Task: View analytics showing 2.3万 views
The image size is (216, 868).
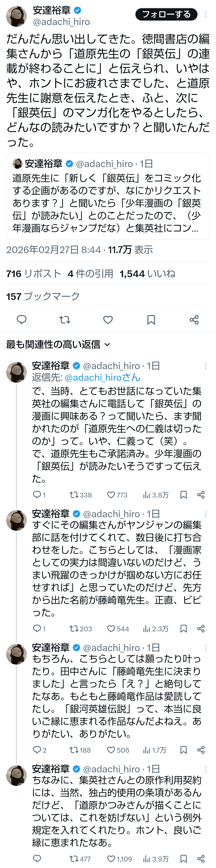Action: click(x=155, y=629)
